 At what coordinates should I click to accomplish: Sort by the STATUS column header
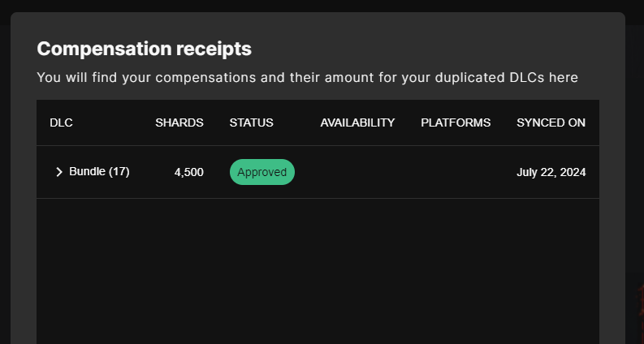(x=252, y=123)
